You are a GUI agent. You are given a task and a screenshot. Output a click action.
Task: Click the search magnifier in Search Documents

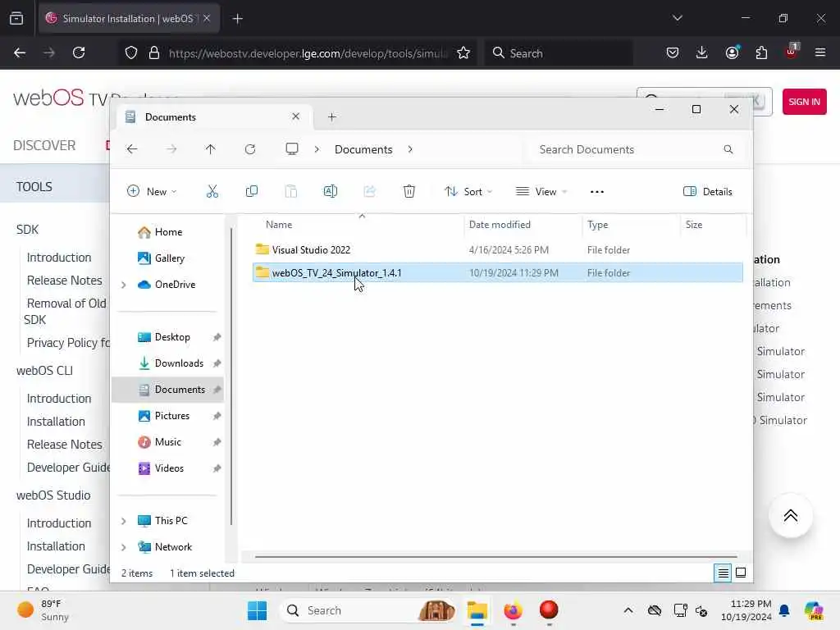click(x=728, y=149)
